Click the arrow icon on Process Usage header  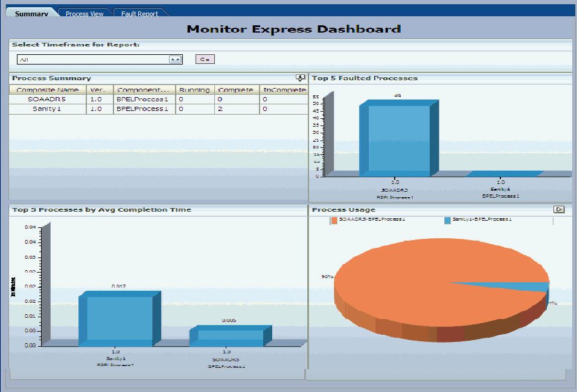[x=559, y=209]
